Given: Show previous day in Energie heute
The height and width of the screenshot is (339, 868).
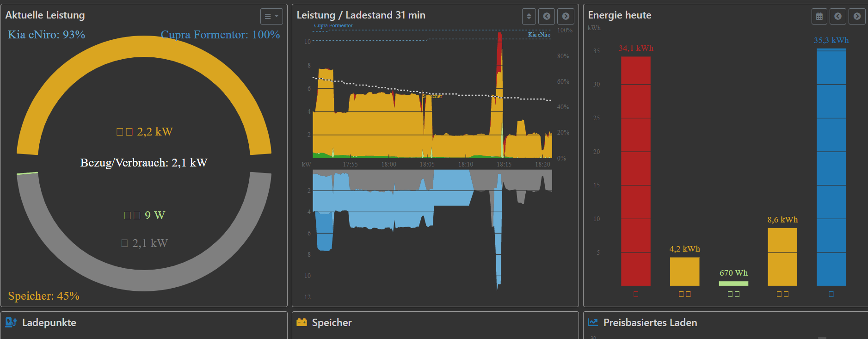Looking at the screenshot, I should coord(838,17).
